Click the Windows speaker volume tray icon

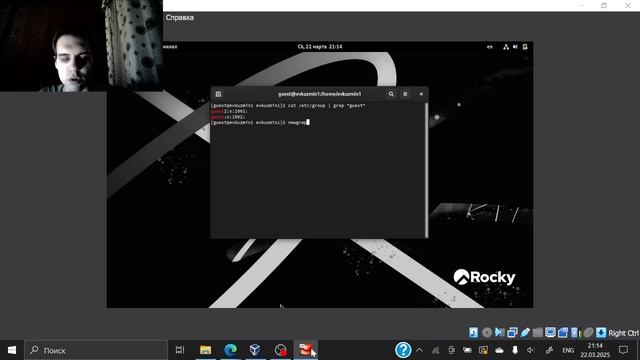coord(531,350)
